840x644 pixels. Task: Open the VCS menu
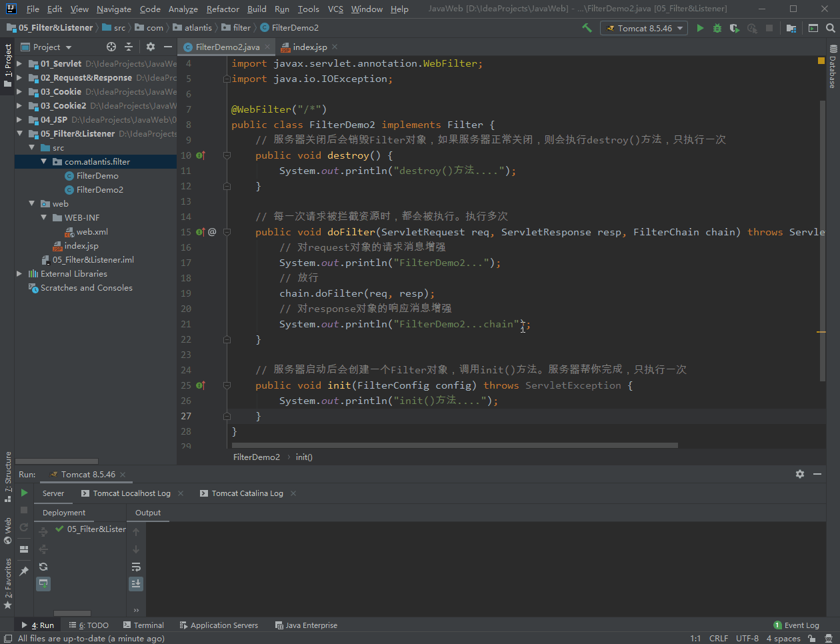pyautogui.click(x=335, y=9)
